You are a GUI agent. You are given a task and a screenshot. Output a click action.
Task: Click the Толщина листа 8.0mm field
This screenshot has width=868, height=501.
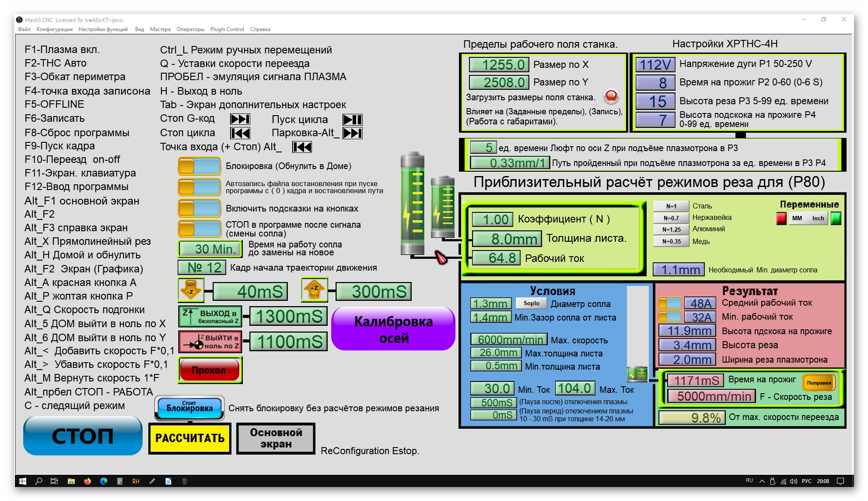coord(507,239)
